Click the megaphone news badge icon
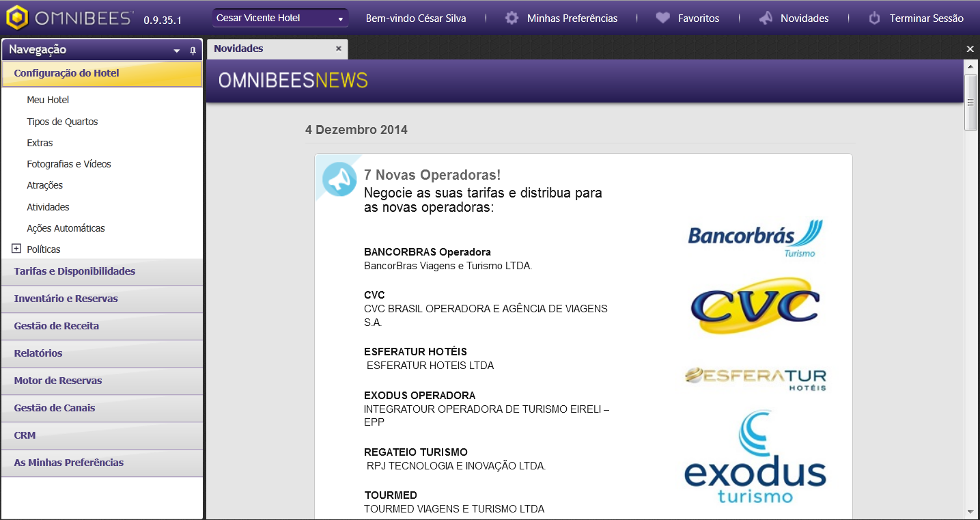Screen dimensions: 980x520 [x=339, y=179]
